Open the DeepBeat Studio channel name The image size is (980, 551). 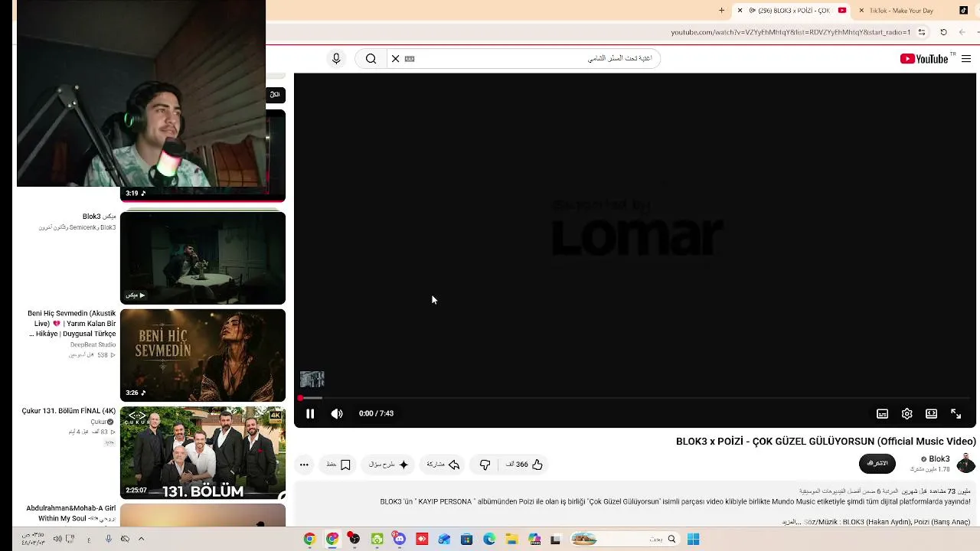[x=93, y=344]
